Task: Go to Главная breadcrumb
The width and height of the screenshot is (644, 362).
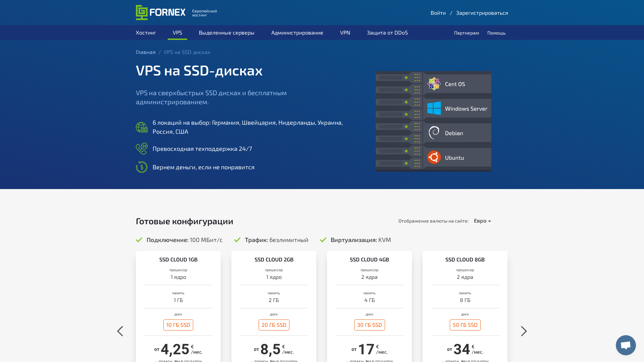Action: point(146,52)
